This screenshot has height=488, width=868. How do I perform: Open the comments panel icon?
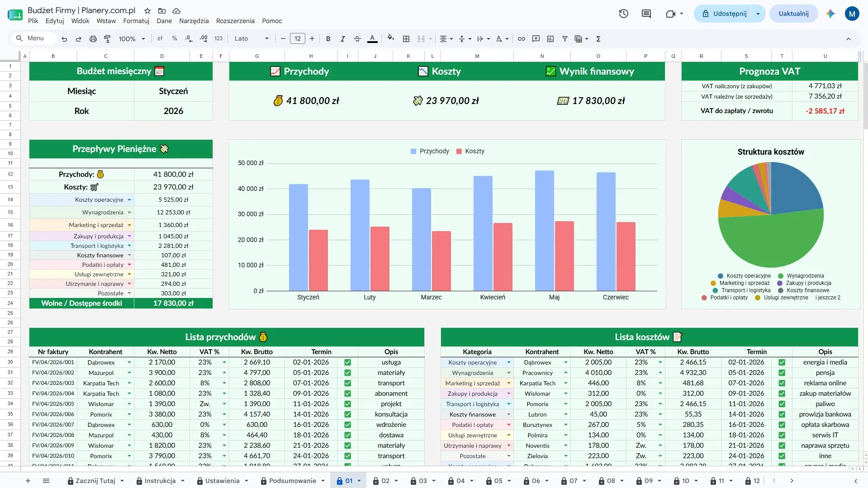click(x=646, y=14)
